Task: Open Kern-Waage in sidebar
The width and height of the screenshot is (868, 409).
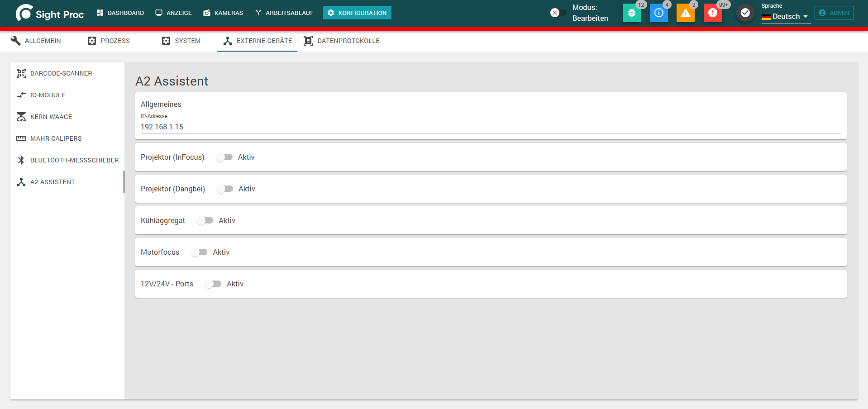Action: (x=67, y=117)
